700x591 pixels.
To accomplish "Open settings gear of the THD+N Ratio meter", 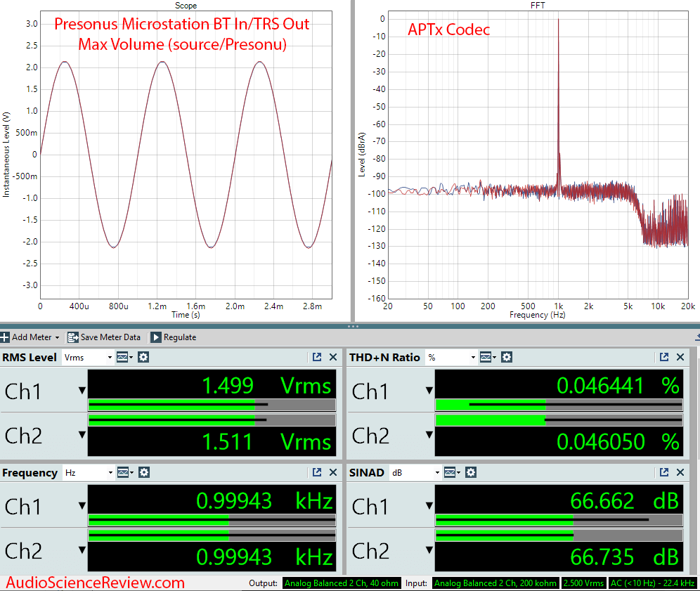I will pyautogui.click(x=507, y=357).
